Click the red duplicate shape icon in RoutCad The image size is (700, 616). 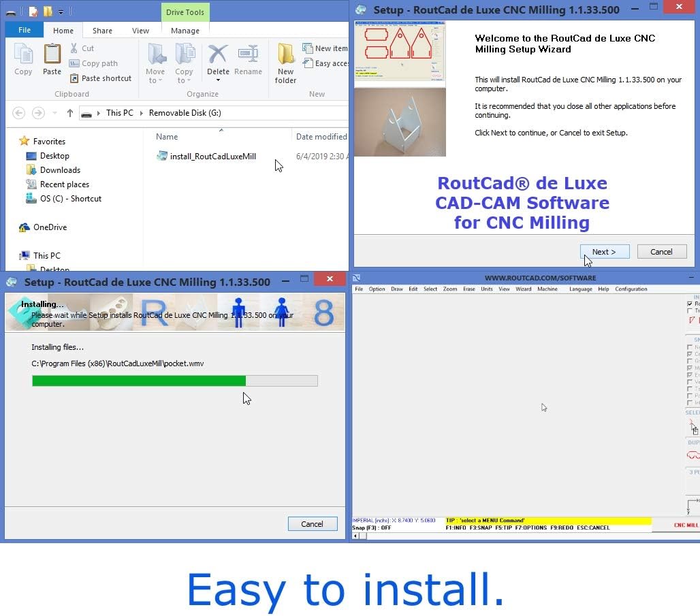point(693,455)
